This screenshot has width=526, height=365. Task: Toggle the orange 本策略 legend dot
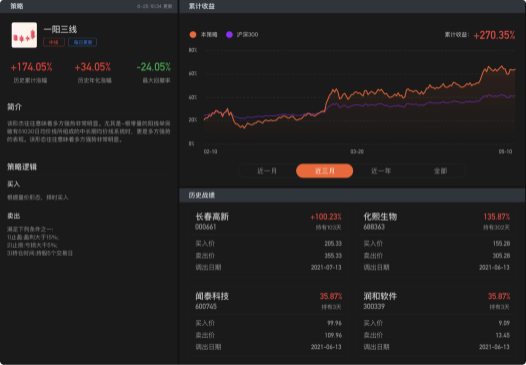click(x=193, y=35)
